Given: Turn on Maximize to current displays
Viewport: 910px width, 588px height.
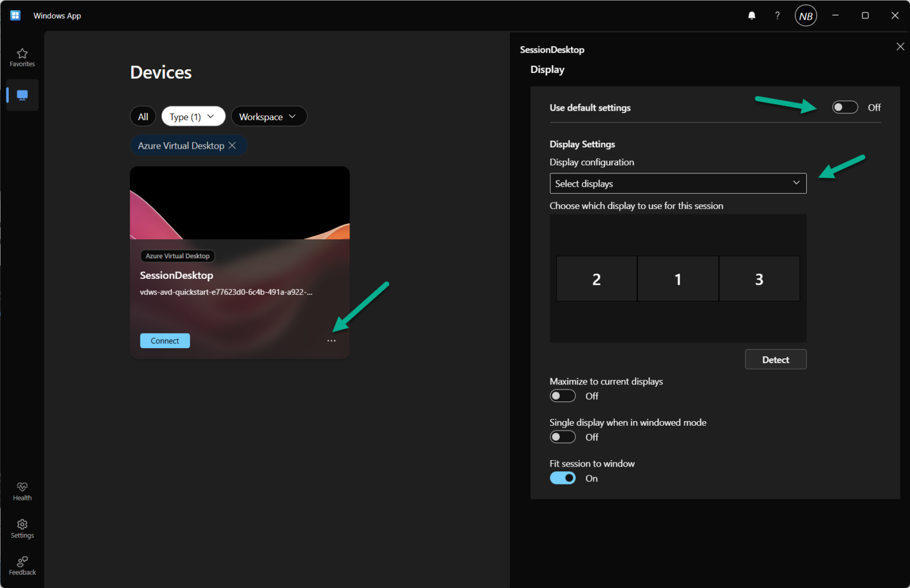Looking at the screenshot, I should point(562,395).
